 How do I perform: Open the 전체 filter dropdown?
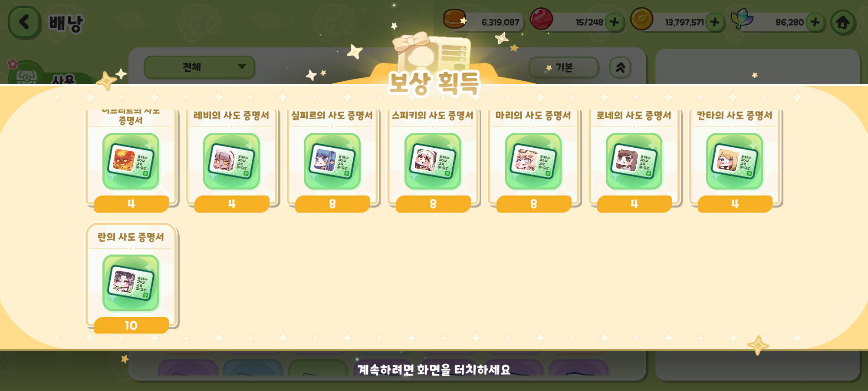pyautogui.click(x=200, y=67)
